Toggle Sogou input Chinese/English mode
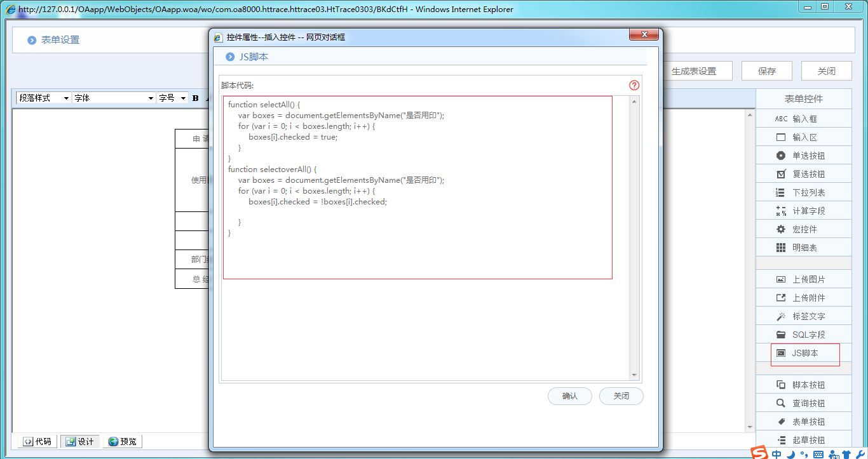868x459 pixels. click(777, 453)
